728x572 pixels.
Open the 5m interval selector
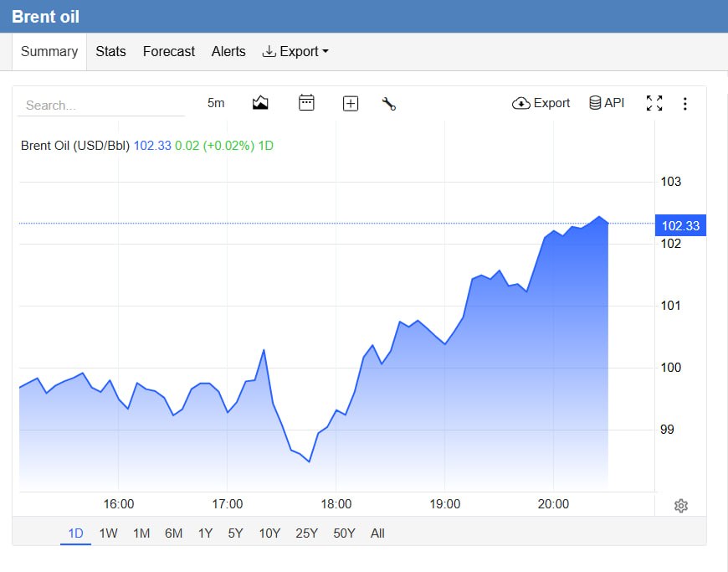[x=216, y=103]
